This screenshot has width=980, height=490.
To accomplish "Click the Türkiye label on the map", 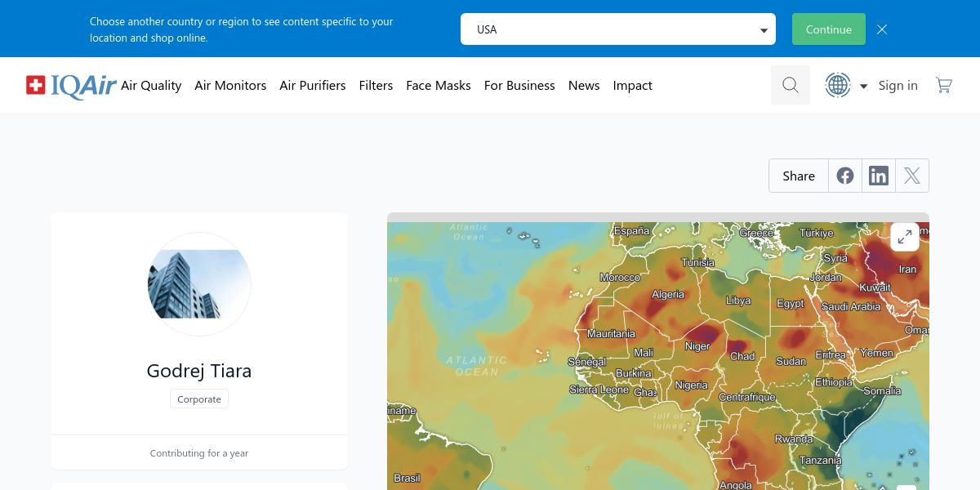I will [817, 234].
